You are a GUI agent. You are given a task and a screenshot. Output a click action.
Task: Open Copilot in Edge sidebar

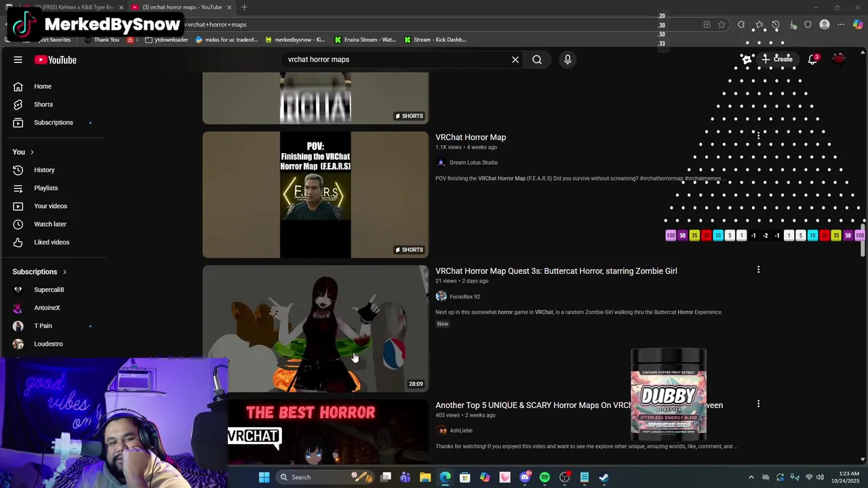pyautogui.click(x=858, y=25)
